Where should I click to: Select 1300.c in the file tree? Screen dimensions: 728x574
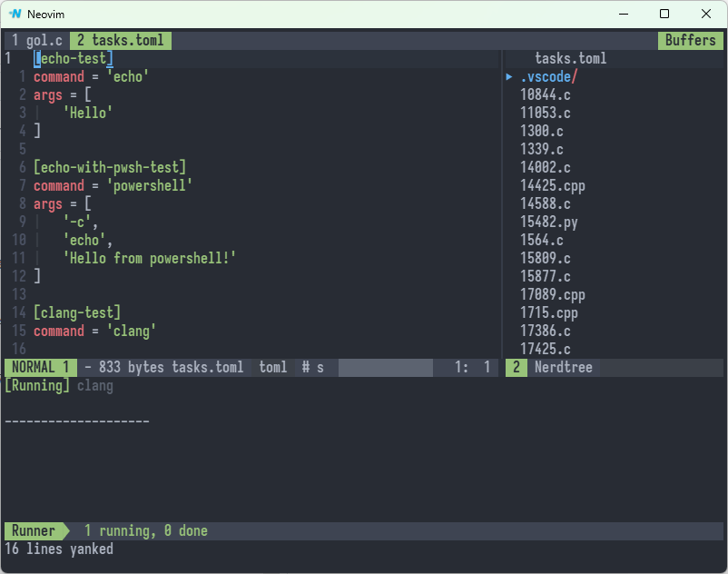541,131
